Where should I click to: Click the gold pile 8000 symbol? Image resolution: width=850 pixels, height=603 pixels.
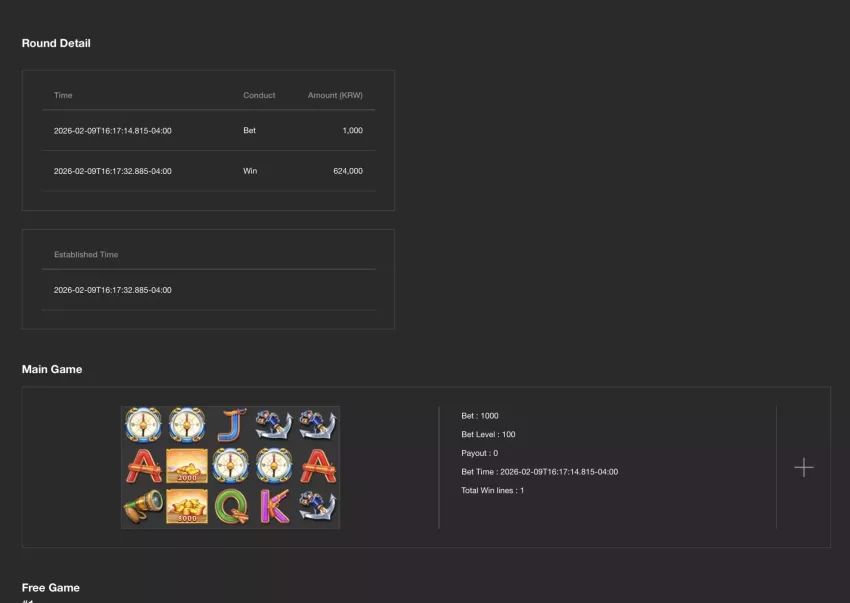tap(187, 506)
